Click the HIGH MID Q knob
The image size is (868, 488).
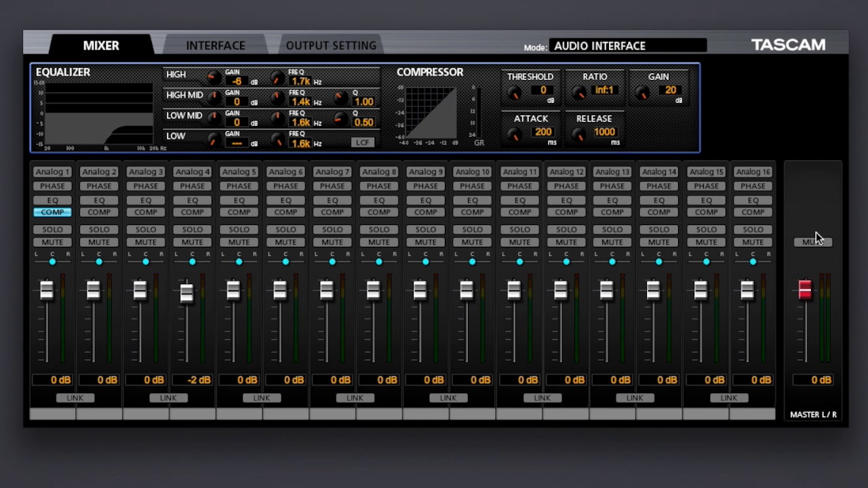[x=341, y=99]
